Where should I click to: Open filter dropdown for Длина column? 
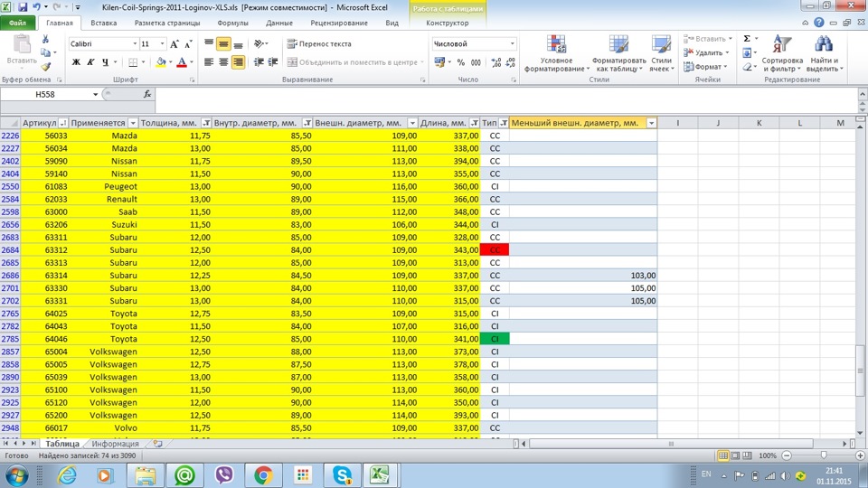[475, 123]
